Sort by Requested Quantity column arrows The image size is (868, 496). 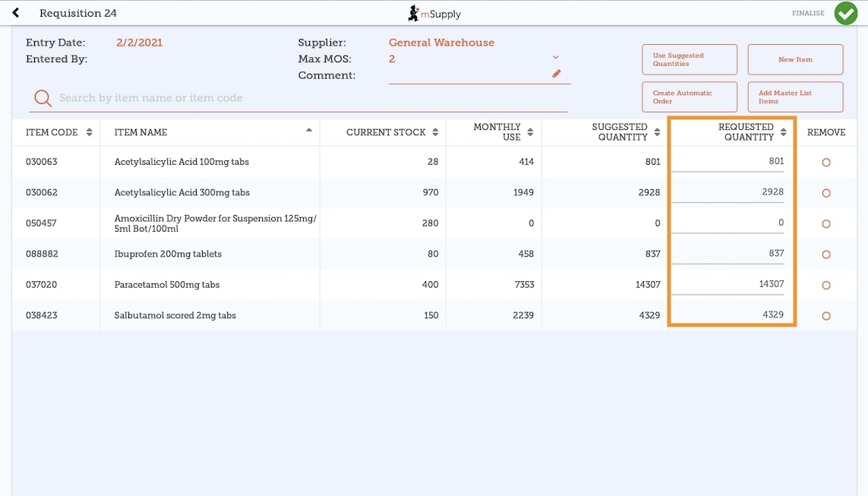point(783,132)
